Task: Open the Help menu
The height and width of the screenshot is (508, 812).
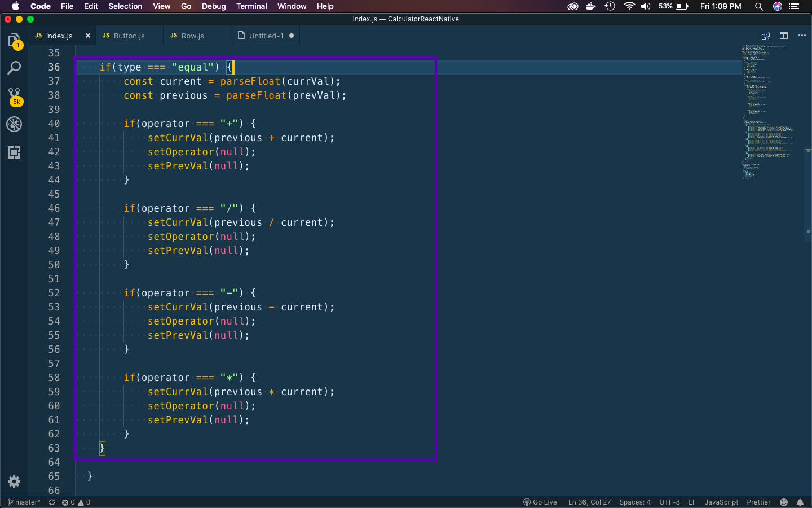Action: point(325,6)
